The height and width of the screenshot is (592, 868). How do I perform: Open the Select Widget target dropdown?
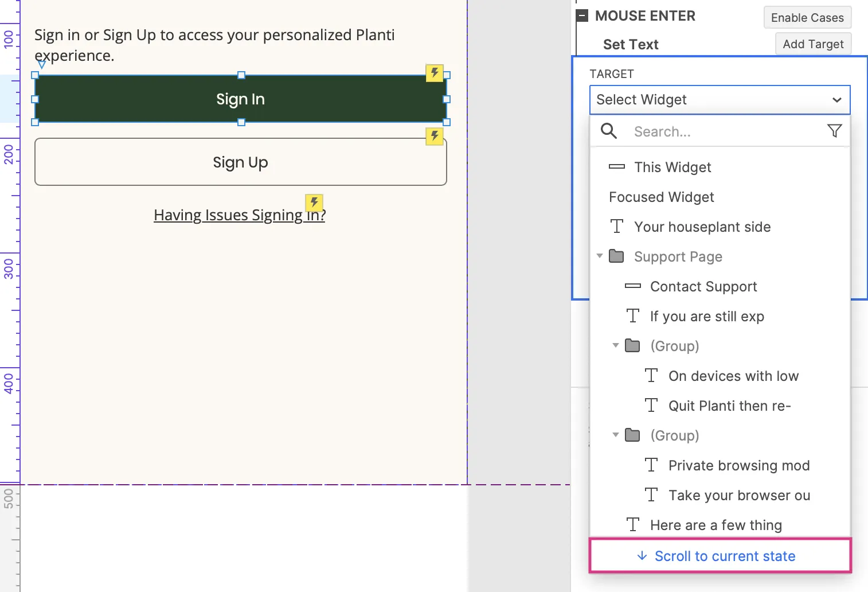(x=720, y=100)
